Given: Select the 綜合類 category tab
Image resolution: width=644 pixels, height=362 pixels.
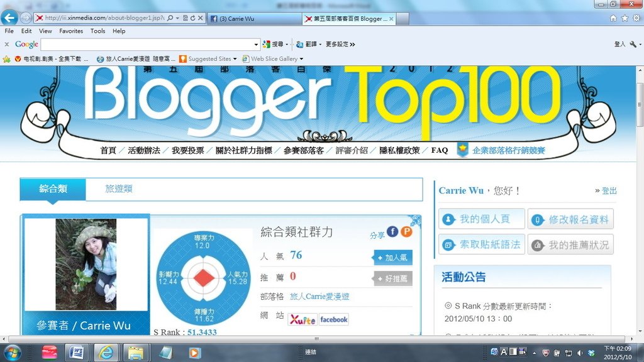Looking at the screenshot, I should [53, 189].
